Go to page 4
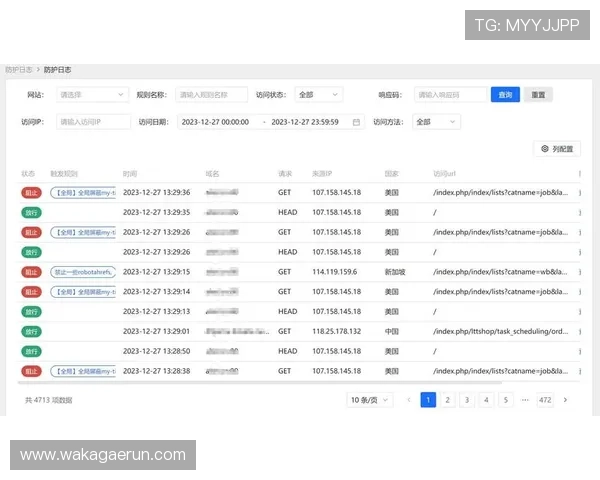The width and height of the screenshot is (600, 480). (486, 400)
